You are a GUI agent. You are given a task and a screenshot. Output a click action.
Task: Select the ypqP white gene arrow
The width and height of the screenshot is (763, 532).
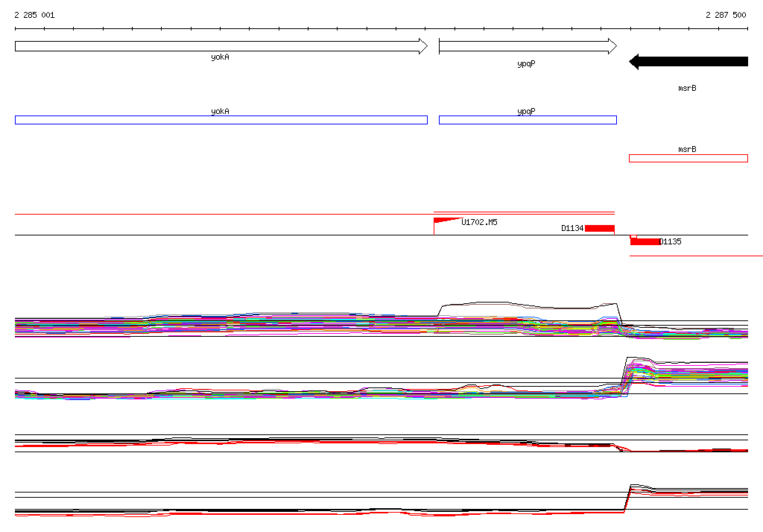pyautogui.click(x=527, y=46)
